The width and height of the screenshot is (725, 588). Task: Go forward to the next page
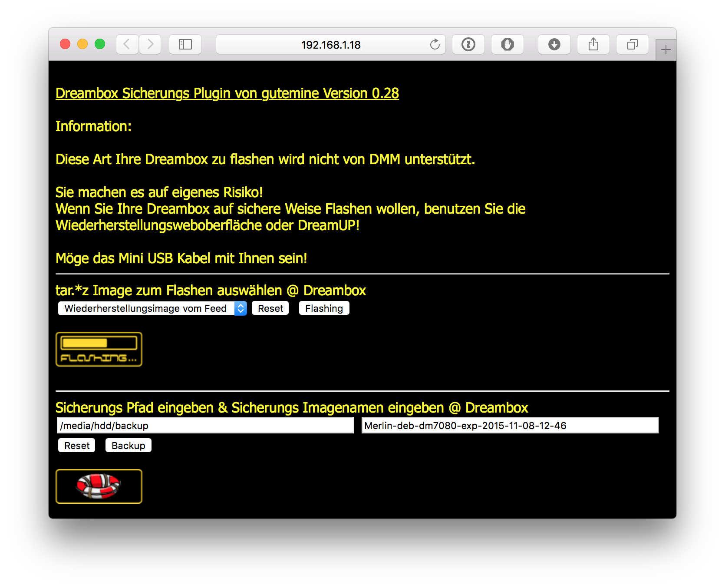[150, 44]
